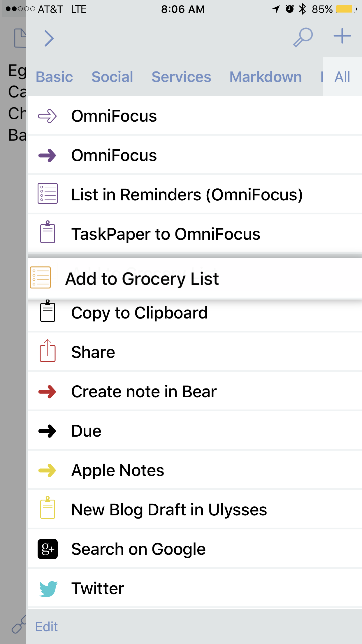Tap the Twitter bird icon

(x=48, y=589)
